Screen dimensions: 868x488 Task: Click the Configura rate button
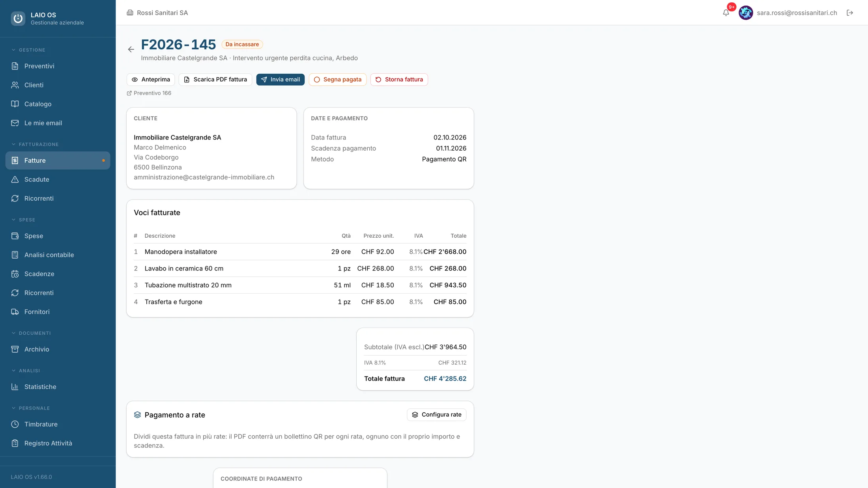[x=437, y=415]
